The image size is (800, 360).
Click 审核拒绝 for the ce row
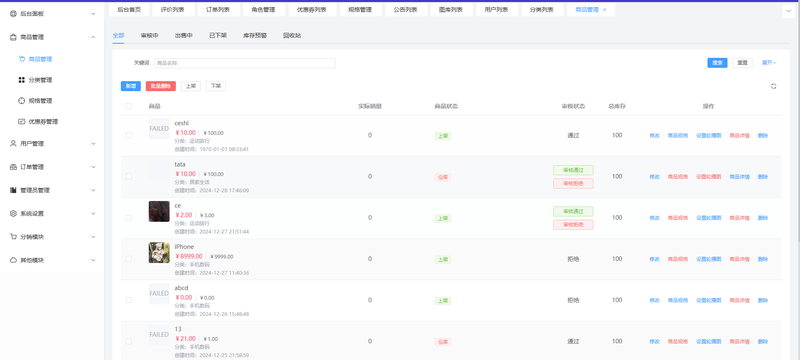(x=573, y=225)
